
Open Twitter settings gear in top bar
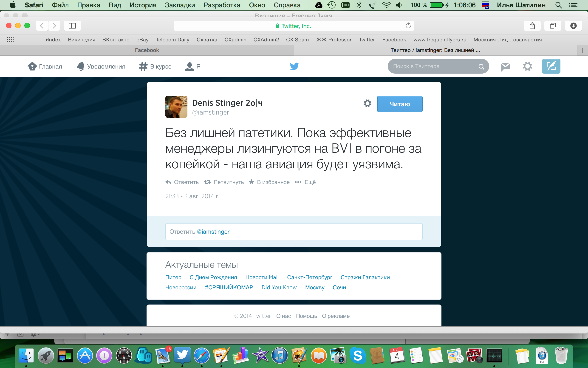click(x=527, y=66)
